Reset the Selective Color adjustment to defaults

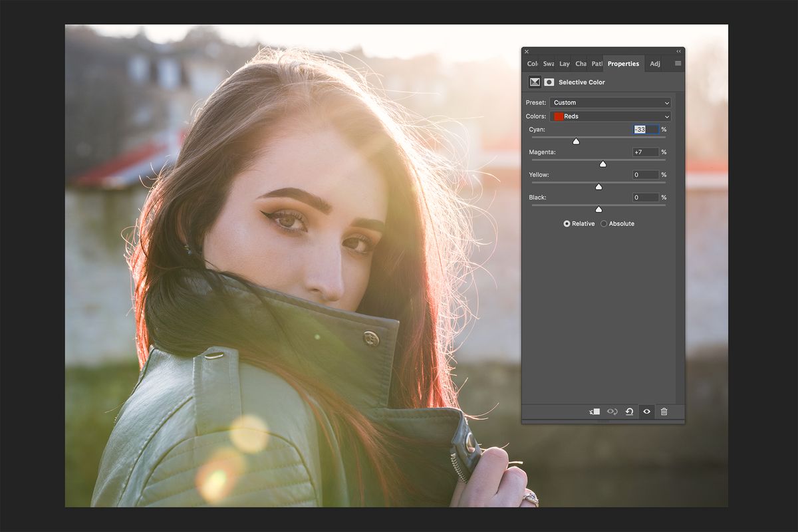pos(629,412)
